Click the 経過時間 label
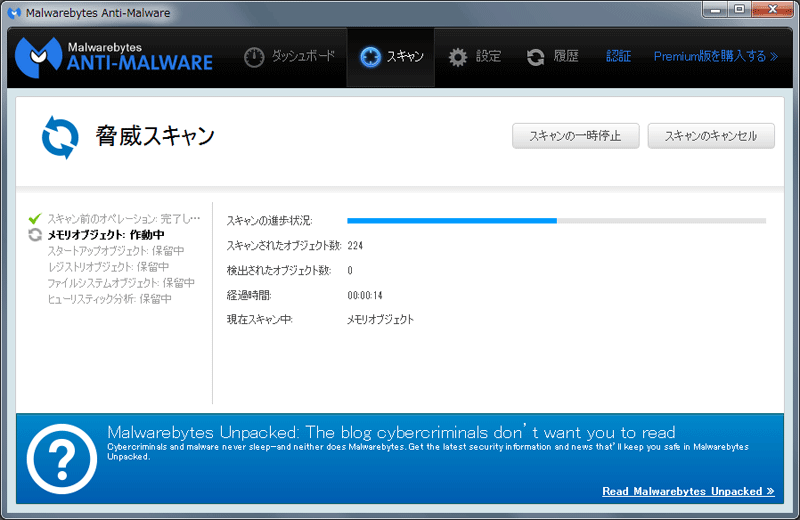The image size is (800, 520). (x=249, y=295)
